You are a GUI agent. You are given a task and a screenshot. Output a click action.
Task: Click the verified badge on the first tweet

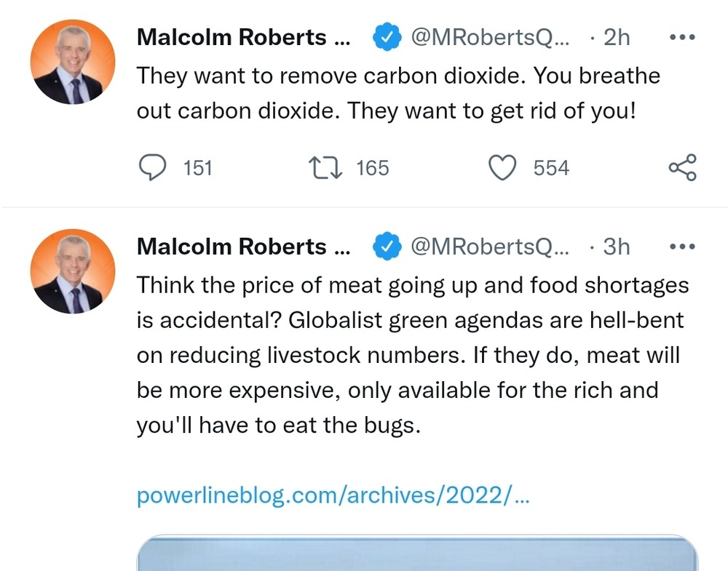(387, 38)
